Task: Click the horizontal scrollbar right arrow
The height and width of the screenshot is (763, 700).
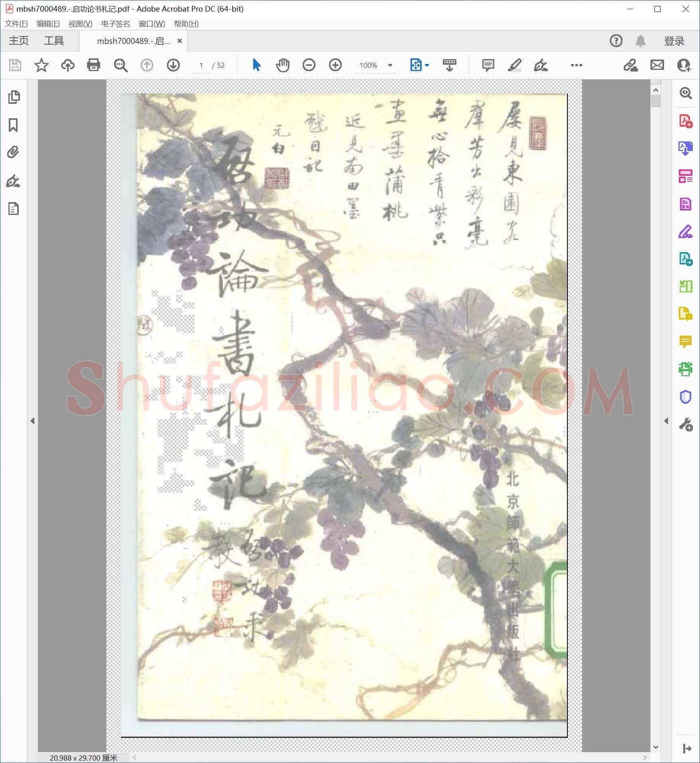Action: (x=645, y=758)
